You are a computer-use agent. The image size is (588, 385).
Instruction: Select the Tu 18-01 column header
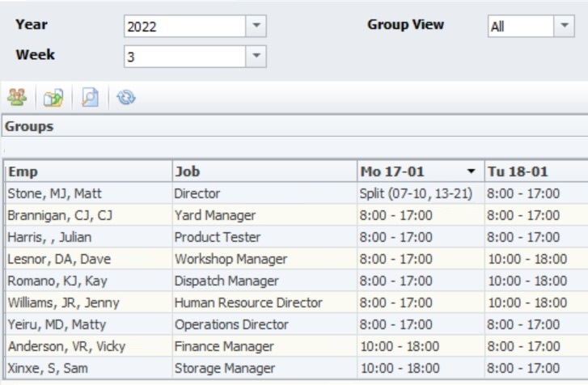[534, 172]
